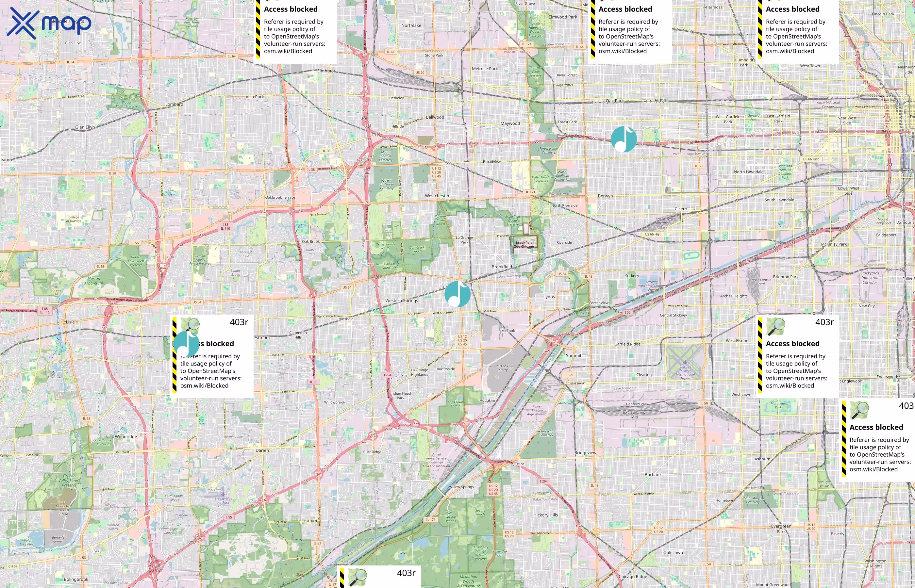Click the music note marker near Oak Park
This screenshot has height=588, width=915.
click(x=624, y=139)
